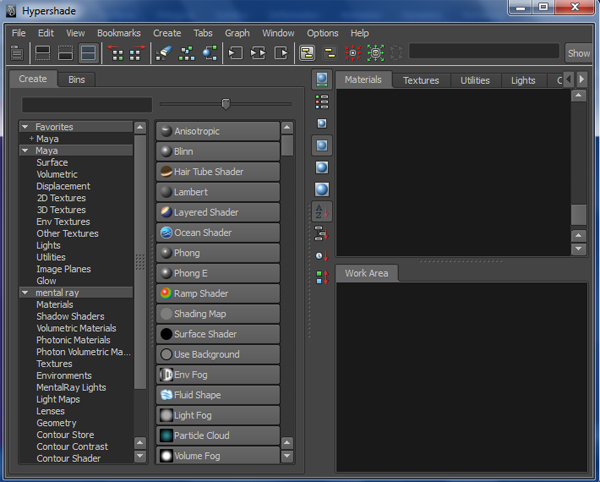The width and height of the screenshot is (600, 482).
Task: Select Surface category under Maya
Action: [x=52, y=162]
